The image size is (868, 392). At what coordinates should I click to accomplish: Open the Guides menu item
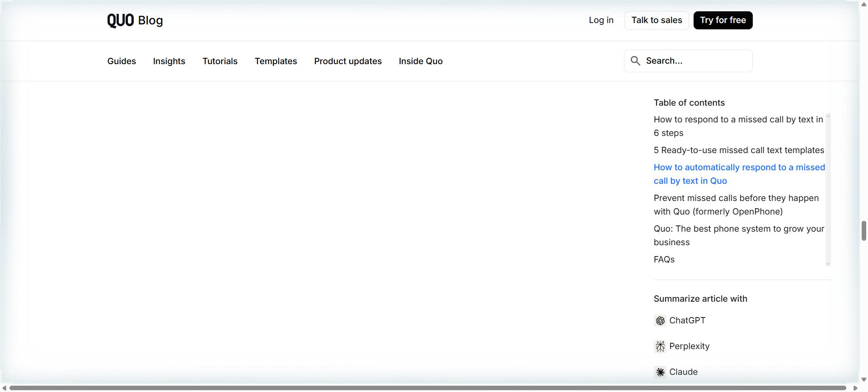(122, 61)
